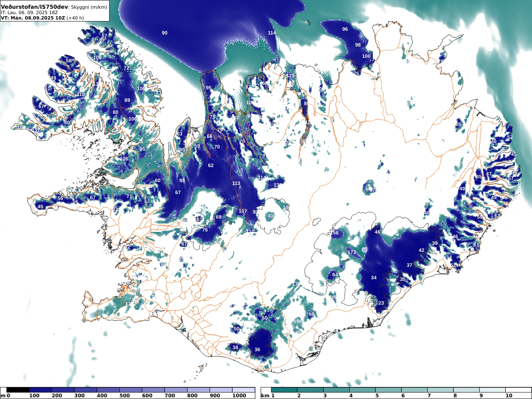Screen dimensions: 532x399
Task: Click the '39' value on the large glacier
Action: point(435,243)
